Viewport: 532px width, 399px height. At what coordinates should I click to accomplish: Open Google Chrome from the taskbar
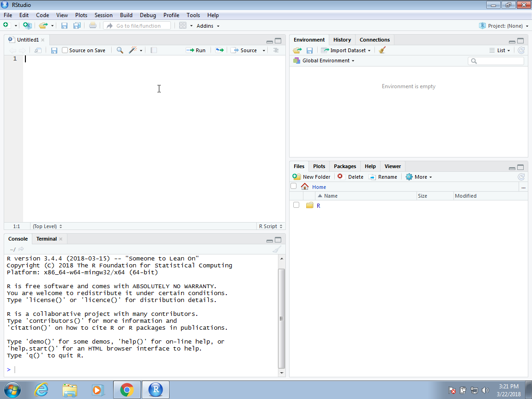(x=127, y=390)
